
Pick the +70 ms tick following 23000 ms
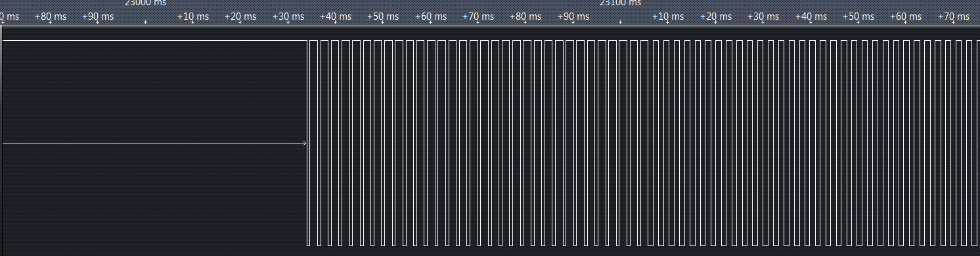478,16
